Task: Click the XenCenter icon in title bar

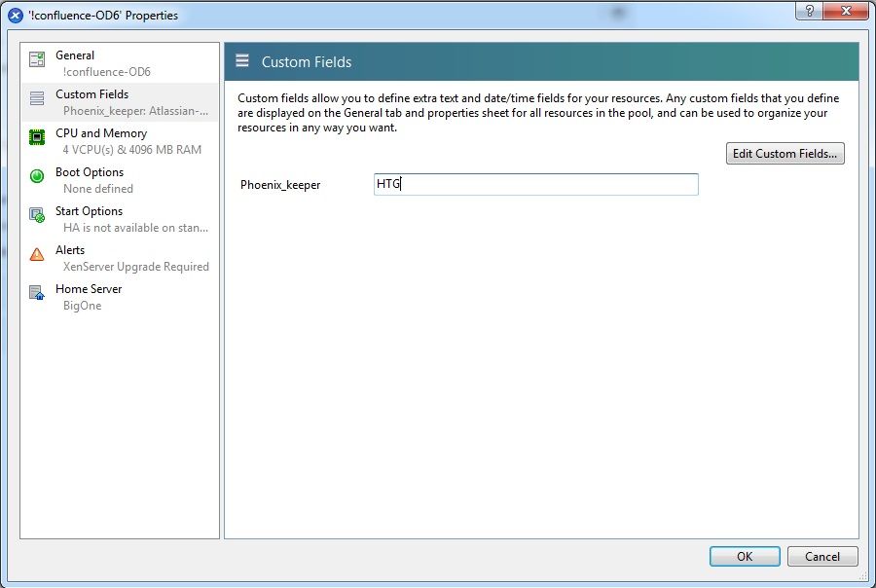Action: pos(16,16)
